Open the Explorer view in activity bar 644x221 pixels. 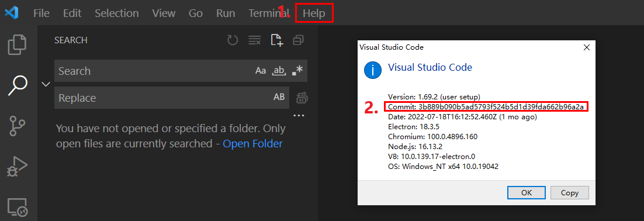tap(18, 45)
